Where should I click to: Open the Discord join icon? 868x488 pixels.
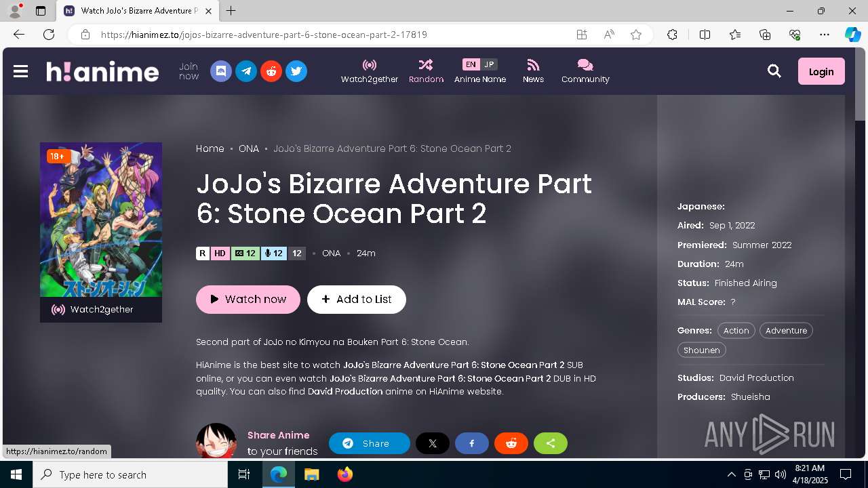click(x=221, y=71)
